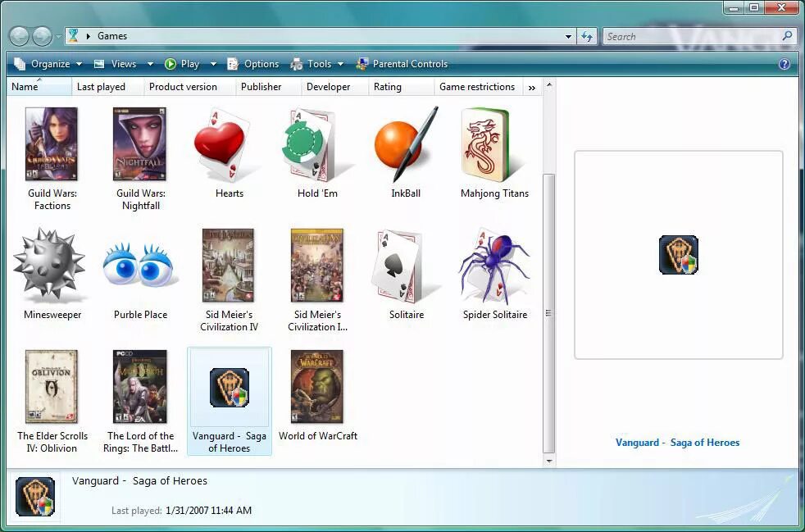
Task: Open the Tools dropdown menu
Action: click(x=316, y=64)
